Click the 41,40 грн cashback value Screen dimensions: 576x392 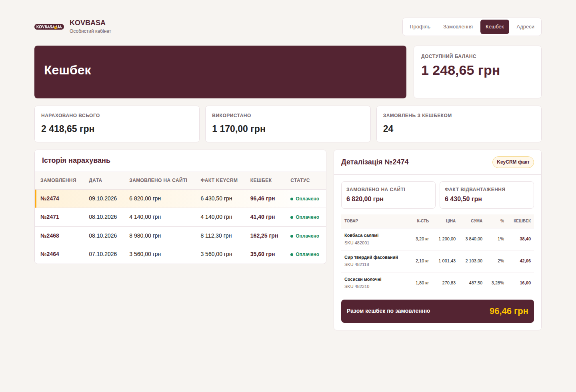click(x=262, y=217)
